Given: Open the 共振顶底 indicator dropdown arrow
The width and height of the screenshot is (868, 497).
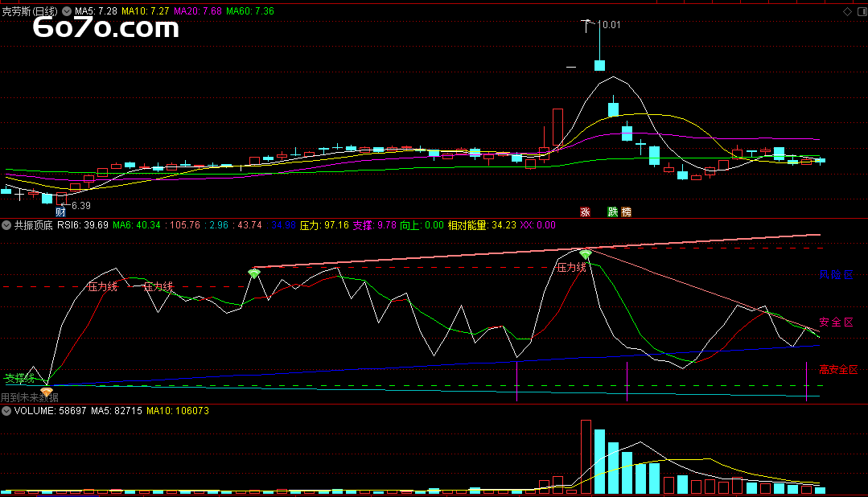Looking at the screenshot, I should point(6,225).
